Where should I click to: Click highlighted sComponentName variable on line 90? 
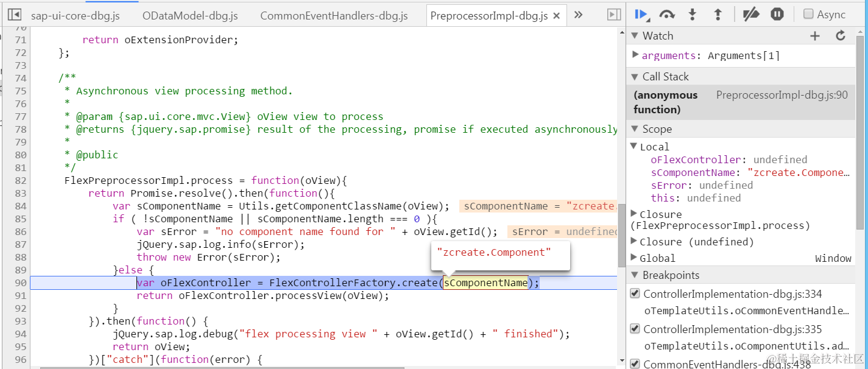tap(485, 283)
